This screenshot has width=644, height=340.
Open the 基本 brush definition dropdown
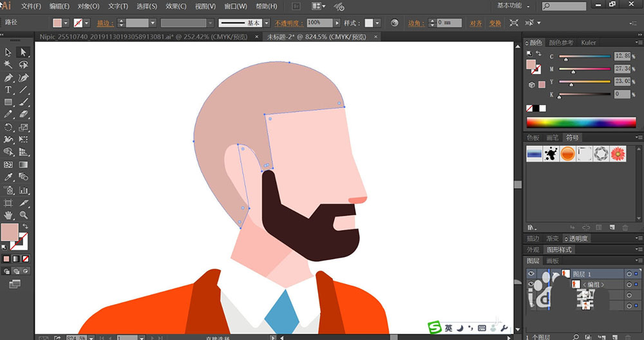click(x=267, y=23)
